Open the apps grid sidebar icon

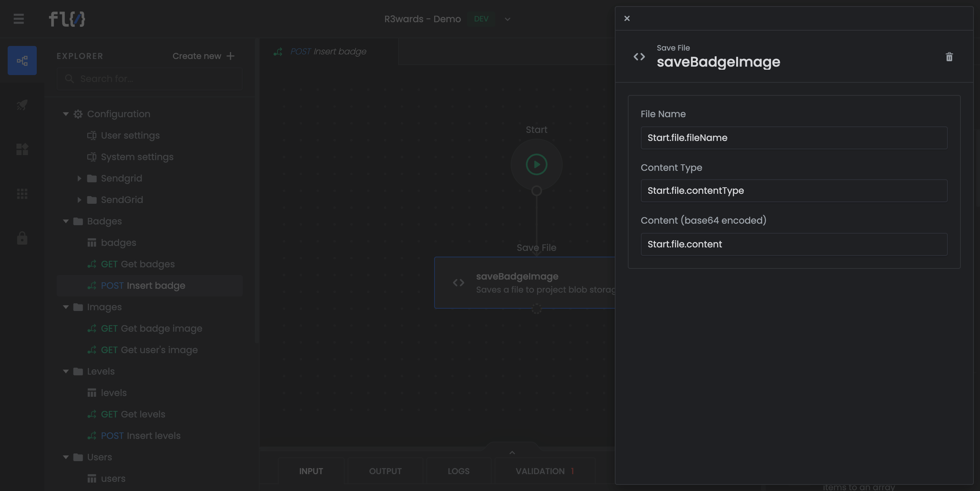point(22,194)
